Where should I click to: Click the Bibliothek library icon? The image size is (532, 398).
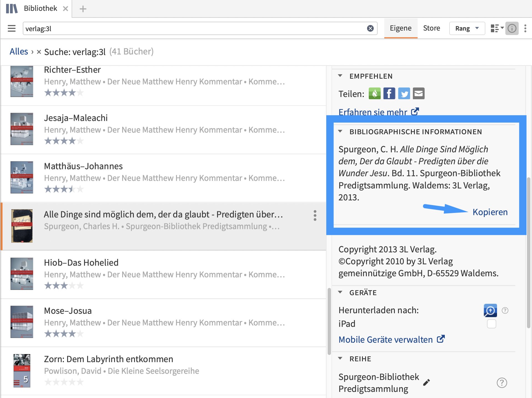(12, 8)
